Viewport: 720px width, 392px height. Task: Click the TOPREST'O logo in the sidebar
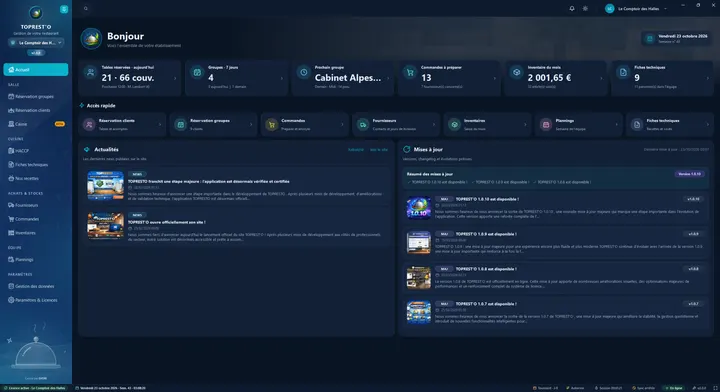point(35,13)
